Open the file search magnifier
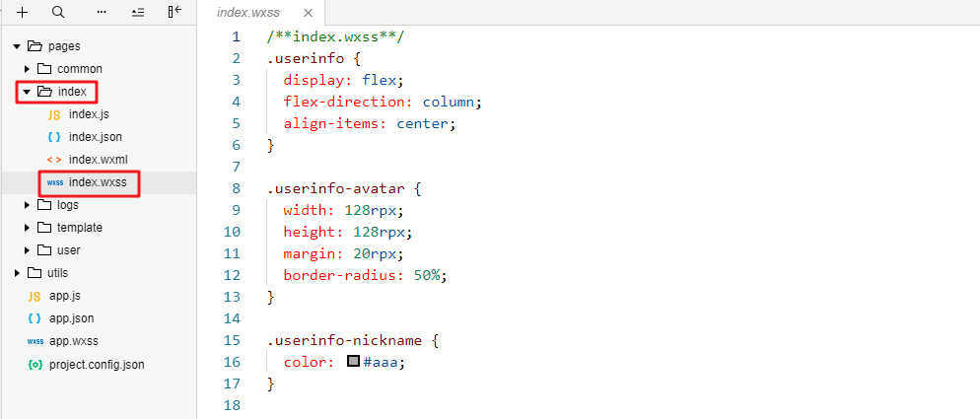Image resolution: width=980 pixels, height=419 pixels. (x=58, y=13)
